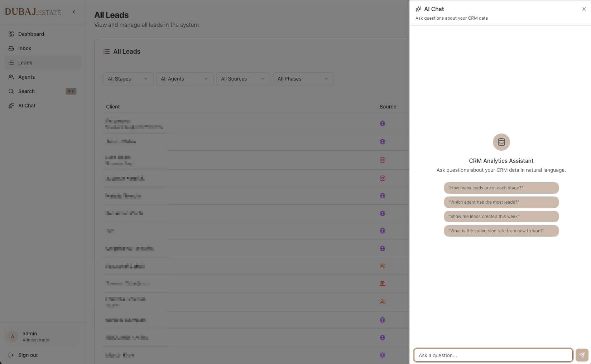This screenshot has width=591, height=364.
Task: Select Leads in the sidebar
Action: point(42,63)
